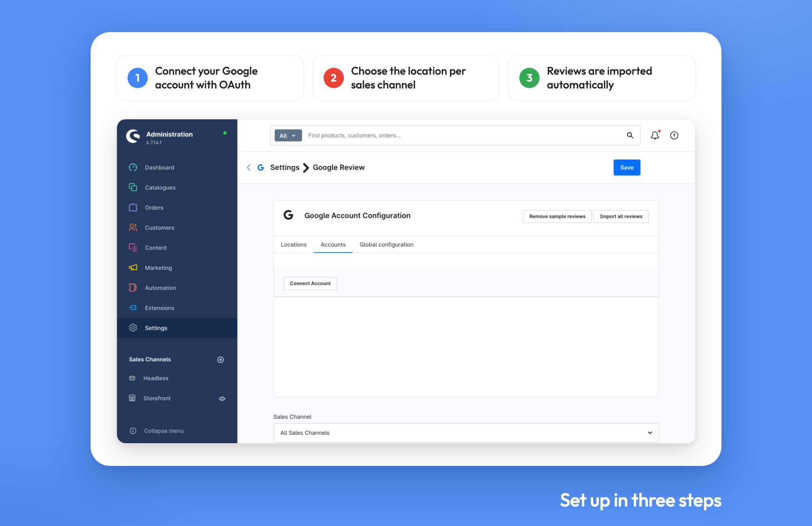The image size is (812, 526).
Task: Open the Catalogues icon
Action: click(133, 187)
